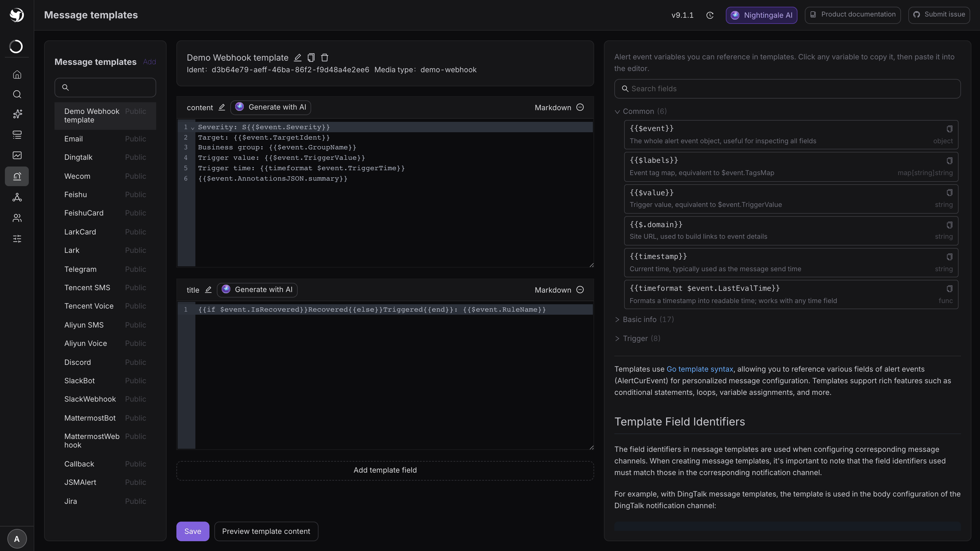This screenshot has width=980, height=551.
Task: Add a new message template
Action: click(x=149, y=62)
